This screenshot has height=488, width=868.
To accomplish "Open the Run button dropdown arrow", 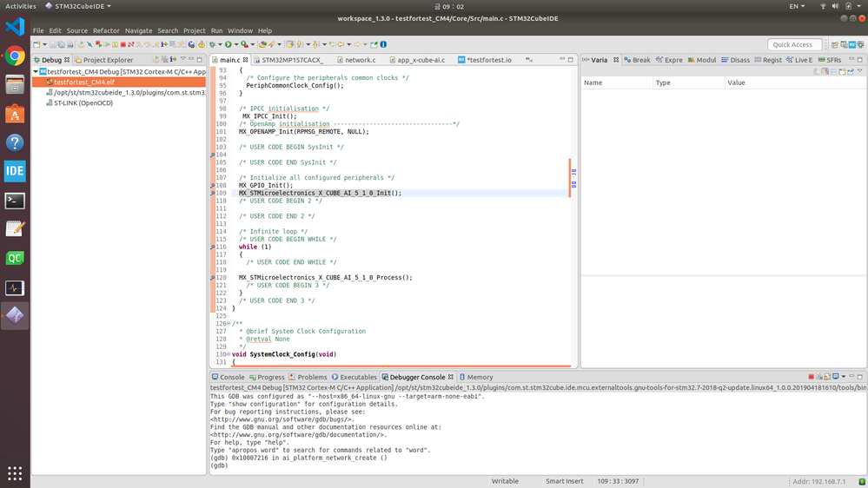I will point(235,44).
